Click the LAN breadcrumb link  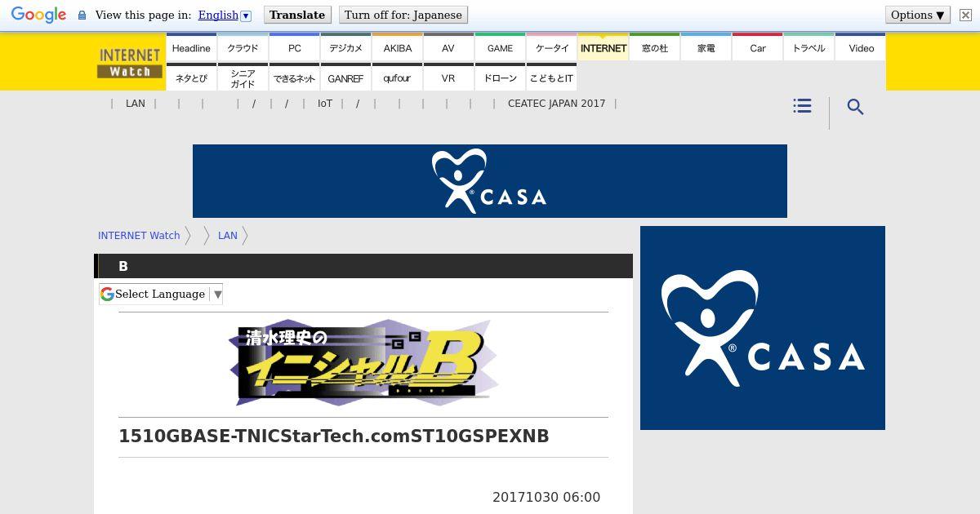pyautogui.click(x=228, y=235)
